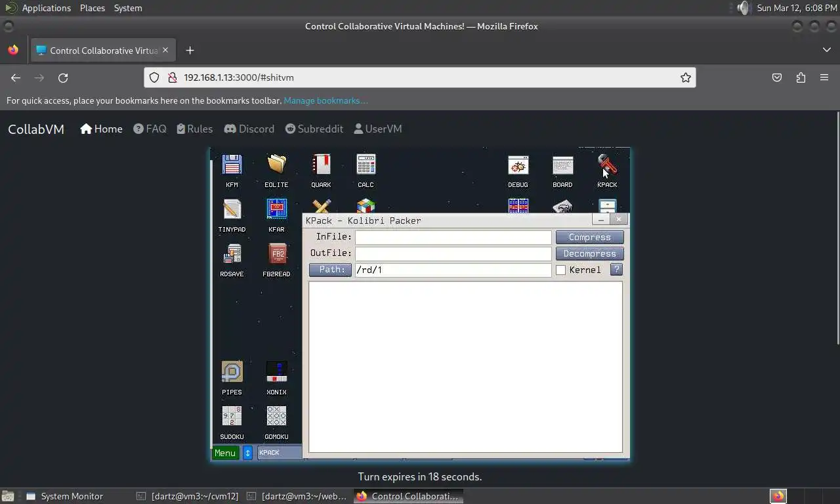Click the CollabVM brand title
Image resolution: width=840 pixels, height=504 pixels.
pyautogui.click(x=36, y=129)
